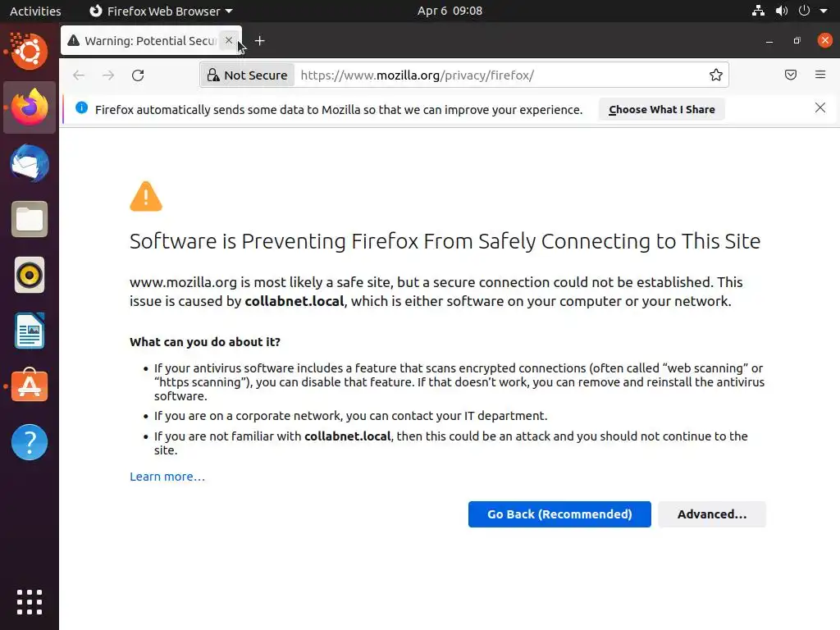Open Rhythmbox from the dock
The height and width of the screenshot is (630, 840).
(30, 275)
